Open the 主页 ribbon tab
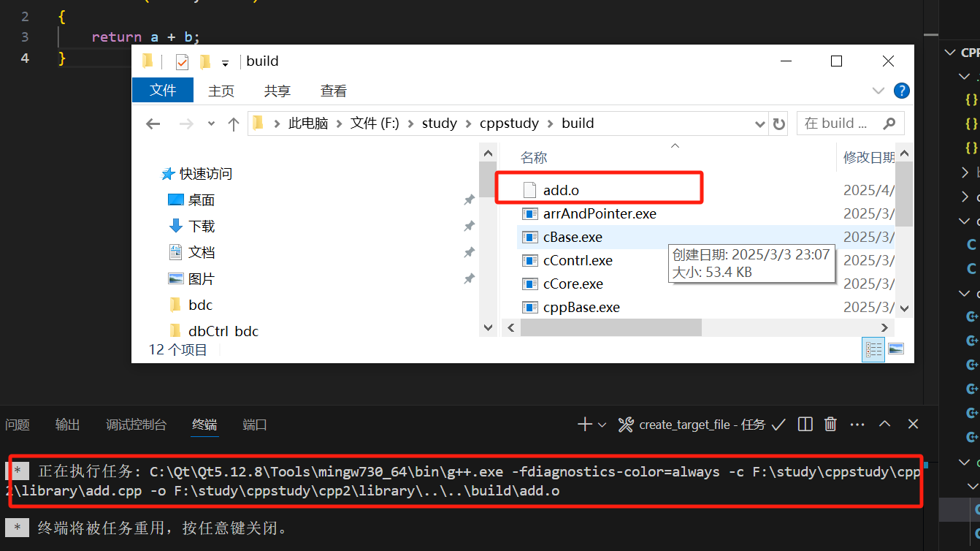The width and height of the screenshot is (980, 551). pyautogui.click(x=221, y=91)
